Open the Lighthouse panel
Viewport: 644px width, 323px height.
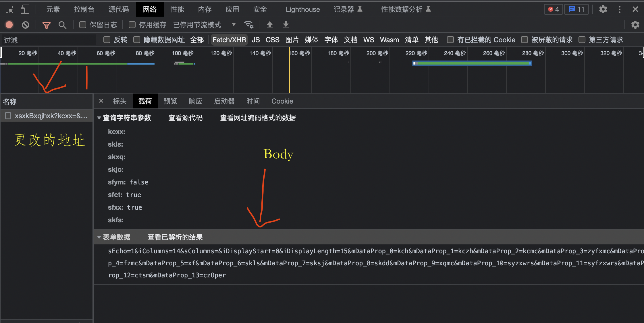click(303, 9)
